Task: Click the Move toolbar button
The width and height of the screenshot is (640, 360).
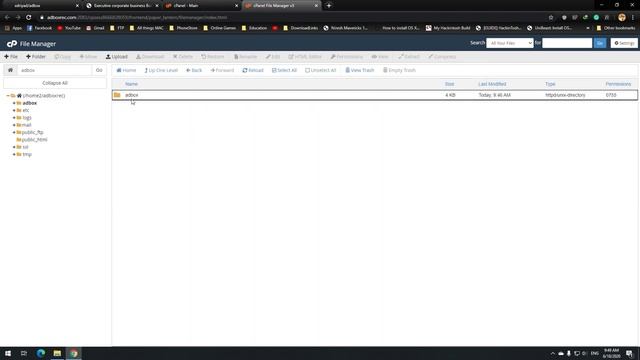Action: [88, 57]
